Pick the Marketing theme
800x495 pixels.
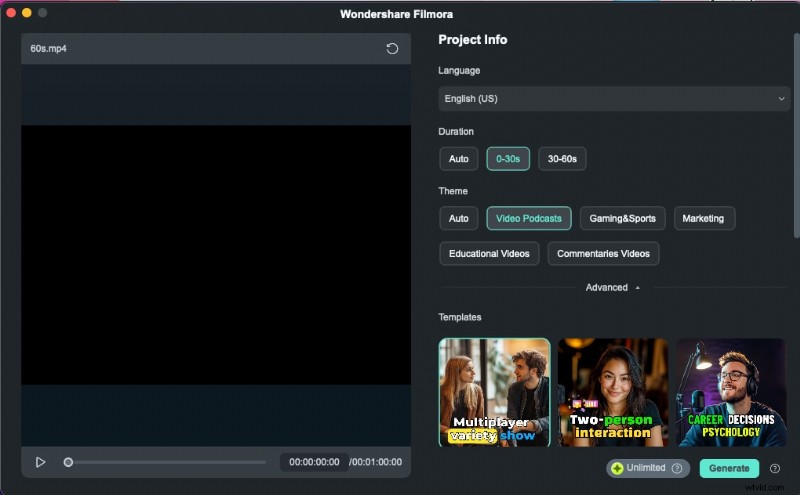click(x=704, y=218)
